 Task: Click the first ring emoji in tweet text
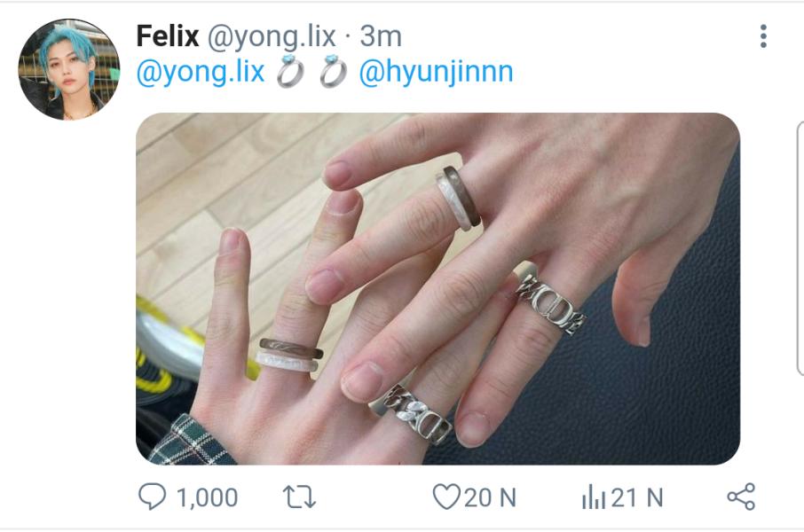290,71
